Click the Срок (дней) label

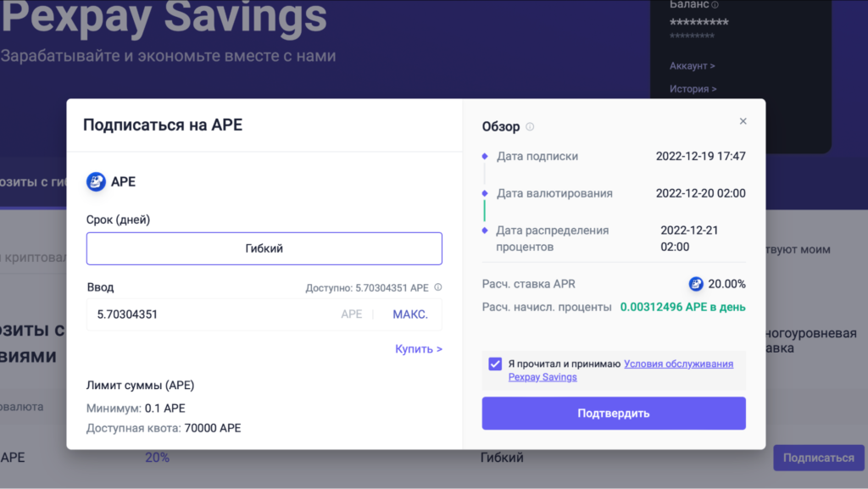[118, 219]
